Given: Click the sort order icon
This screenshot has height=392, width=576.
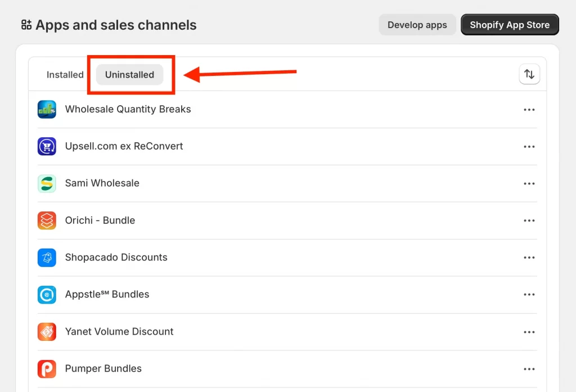Looking at the screenshot, I should (x=529, y=74).
